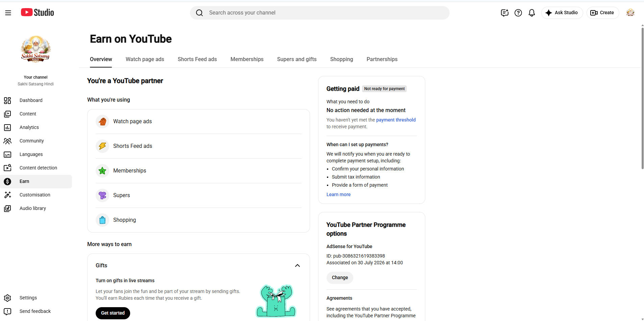Click the Ask Studio button

pyautogui.click(x=562, y=13)
